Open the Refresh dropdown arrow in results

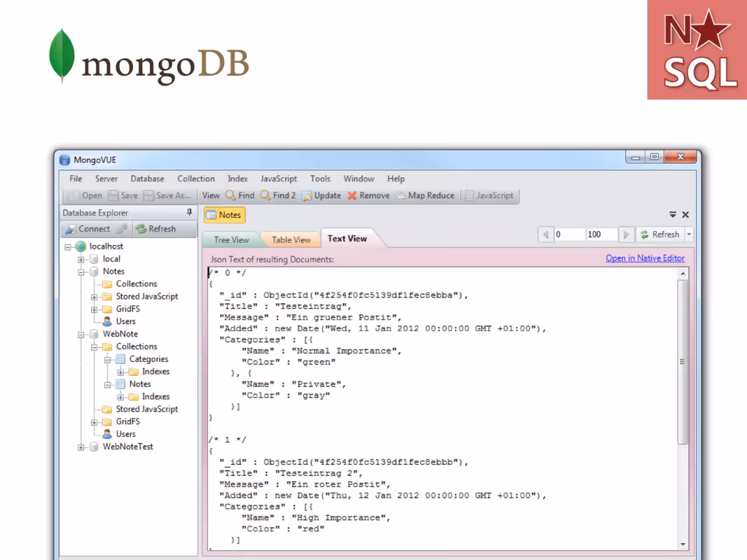point(689,234)
